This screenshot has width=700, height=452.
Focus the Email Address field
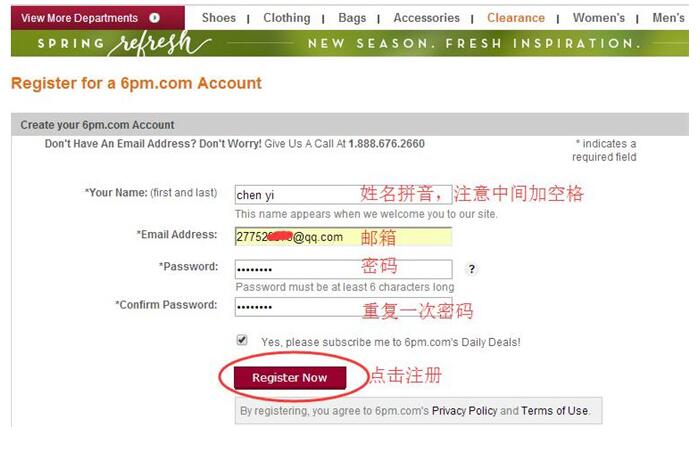click(343, 236)
